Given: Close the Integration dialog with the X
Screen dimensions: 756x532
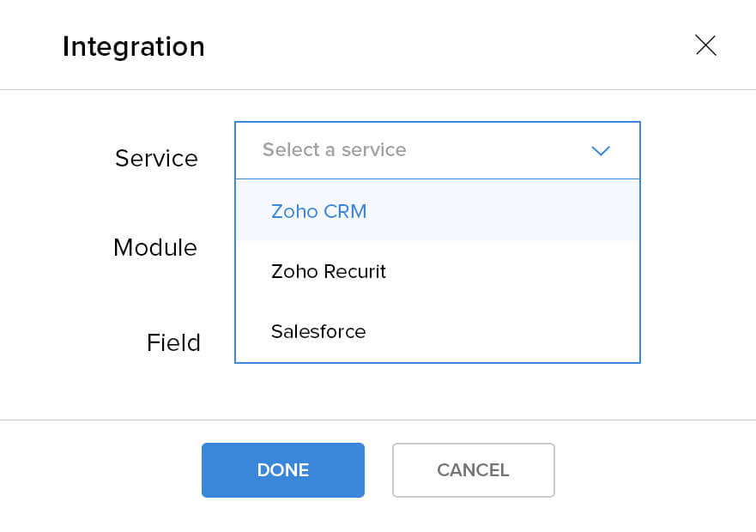Looking at the screenshot, I should point(705,45).
